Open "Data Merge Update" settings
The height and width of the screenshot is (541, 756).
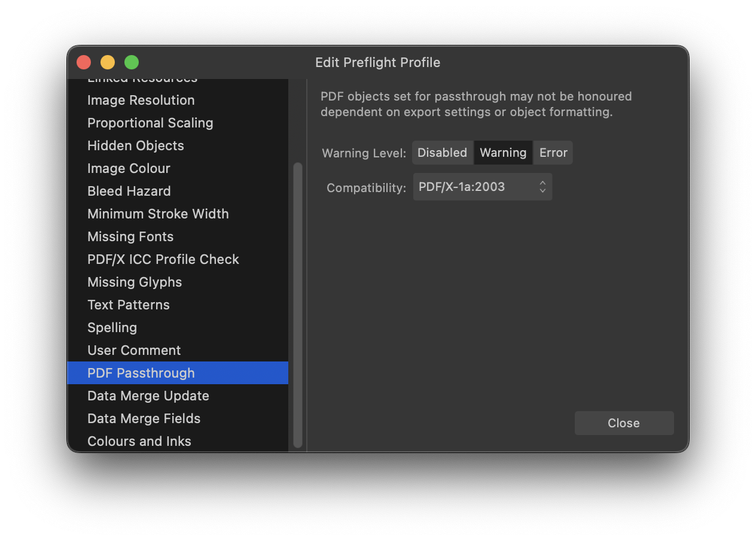148,396
